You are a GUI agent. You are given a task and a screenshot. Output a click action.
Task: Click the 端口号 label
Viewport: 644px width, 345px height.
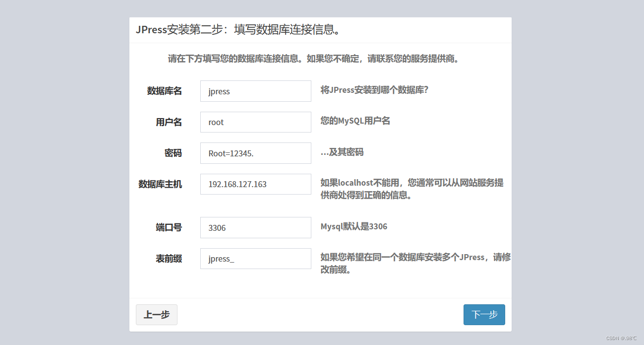coord(169,227)
